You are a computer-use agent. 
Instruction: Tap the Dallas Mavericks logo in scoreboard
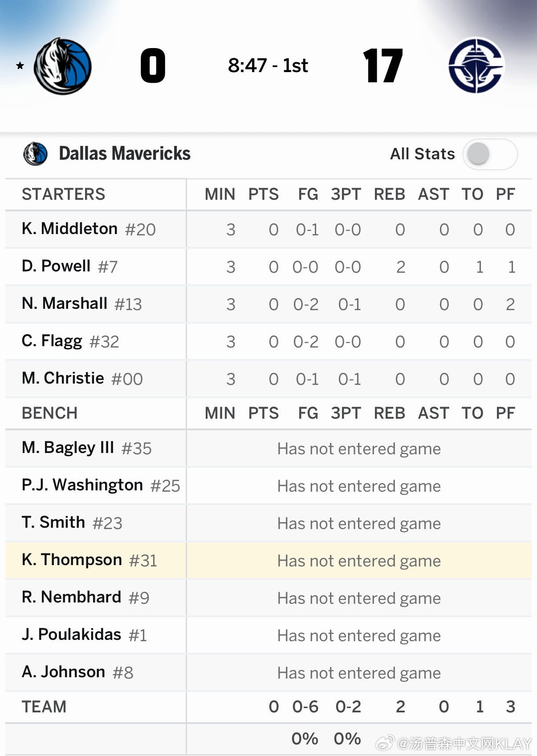click(63, 66)
